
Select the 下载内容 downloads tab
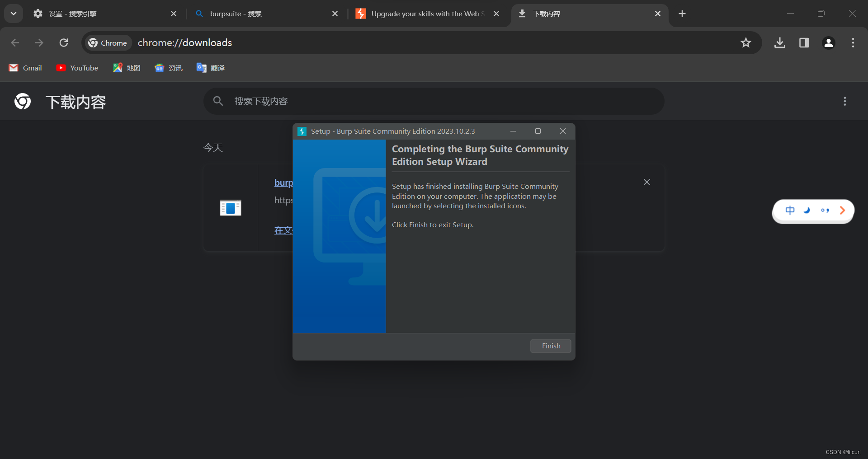pyautogui.click(x=590, y=14)
